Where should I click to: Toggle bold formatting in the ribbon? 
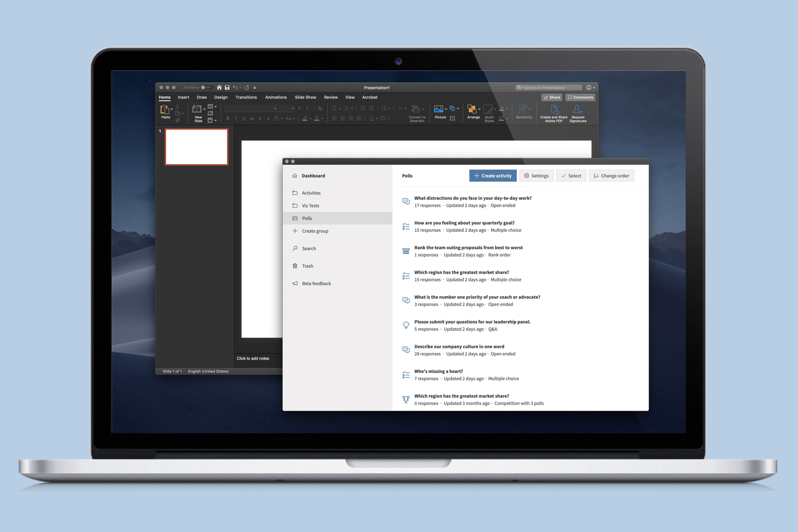227,118
